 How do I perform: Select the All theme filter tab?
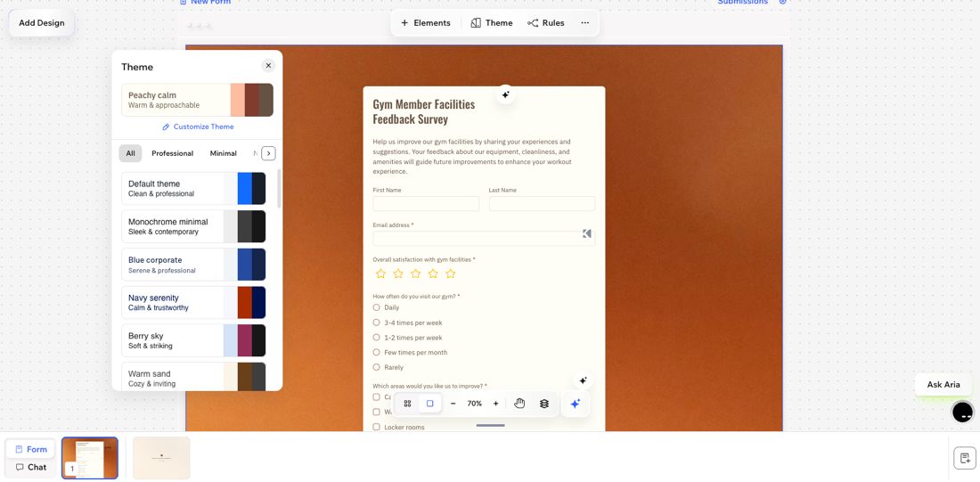point(131,153)
